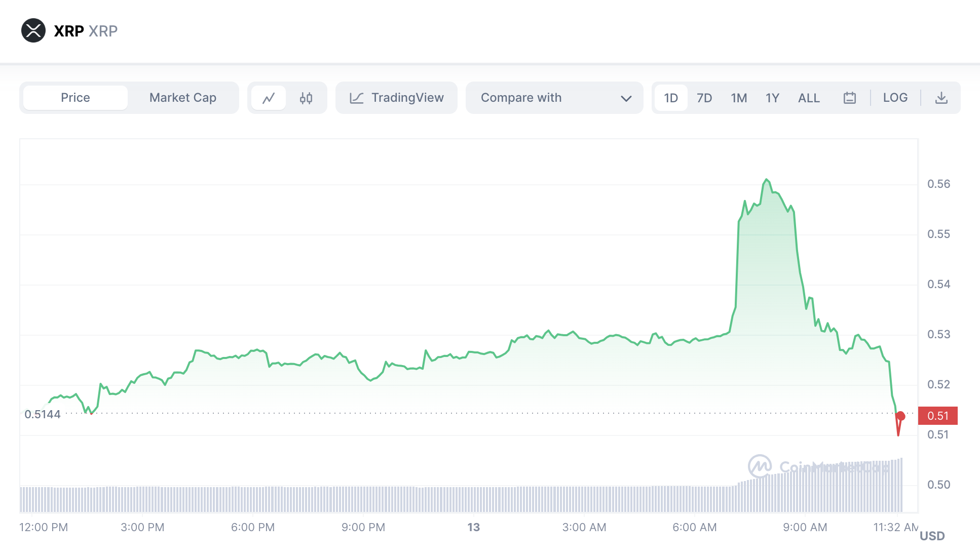Click the red current price marker dot
The width and height of the screenshot is (980, 559).
[x=900, y=416]
